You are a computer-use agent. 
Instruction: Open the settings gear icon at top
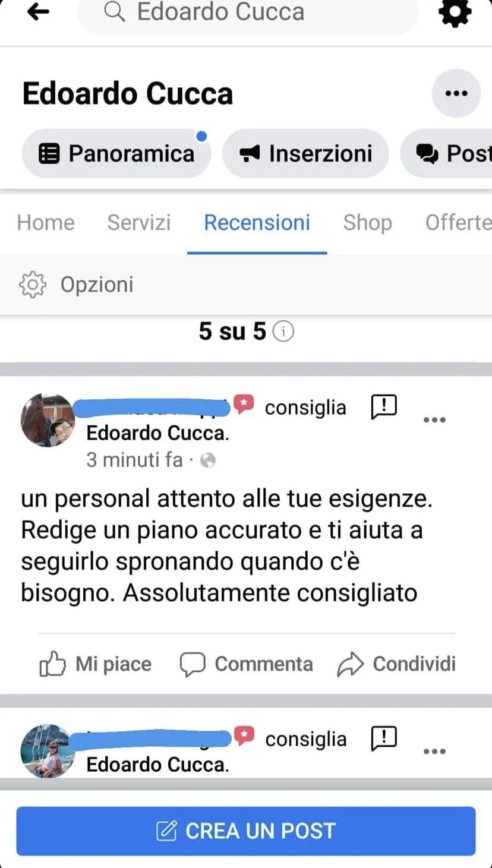[x=455, y=12]
